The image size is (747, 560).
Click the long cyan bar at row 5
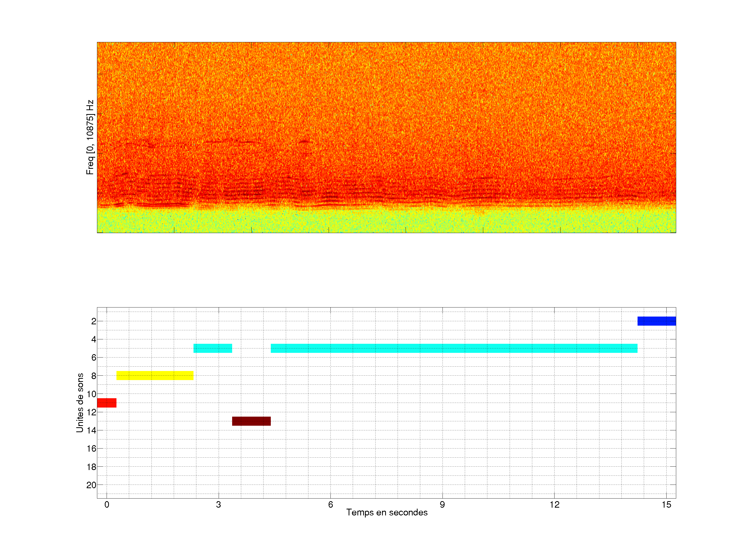click(x=454, y=348)
